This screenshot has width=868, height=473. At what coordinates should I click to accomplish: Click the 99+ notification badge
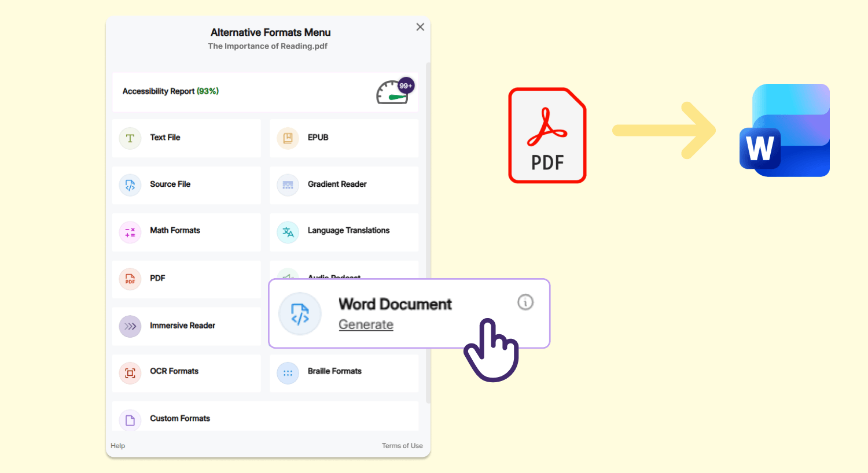(406, 86)
